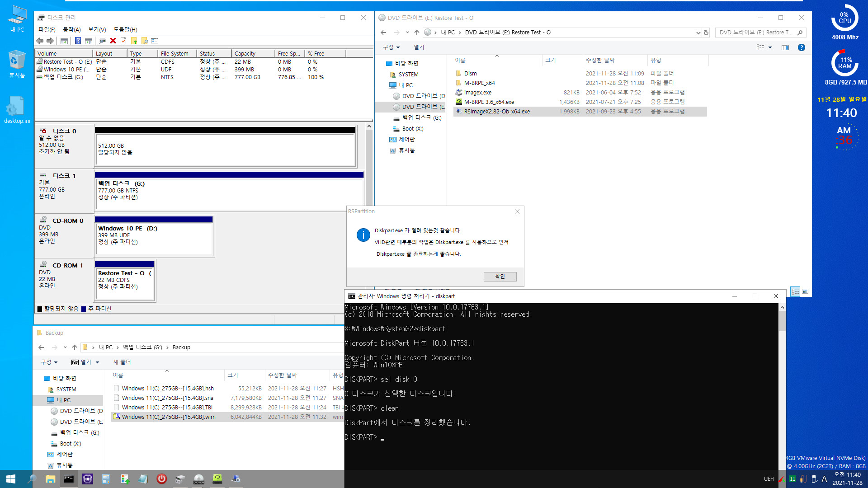868x488 pixels.
Task: Click the Forward arrow in Disk Management toolbar
Action: 50,41
